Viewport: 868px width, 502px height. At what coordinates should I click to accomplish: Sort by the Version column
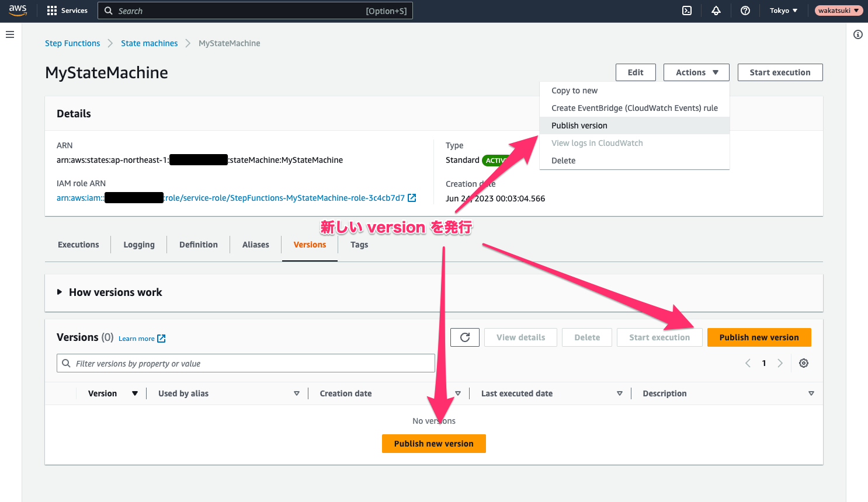point(103,393)
